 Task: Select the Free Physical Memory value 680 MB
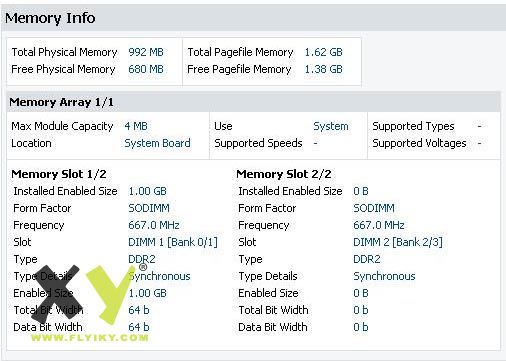(x=146, y=69)
